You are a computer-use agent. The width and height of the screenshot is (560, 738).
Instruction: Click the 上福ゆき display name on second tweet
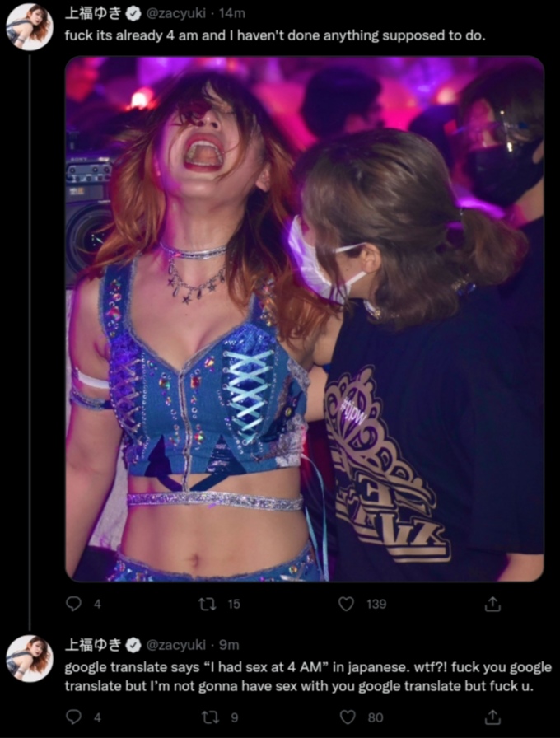(93, 645)
